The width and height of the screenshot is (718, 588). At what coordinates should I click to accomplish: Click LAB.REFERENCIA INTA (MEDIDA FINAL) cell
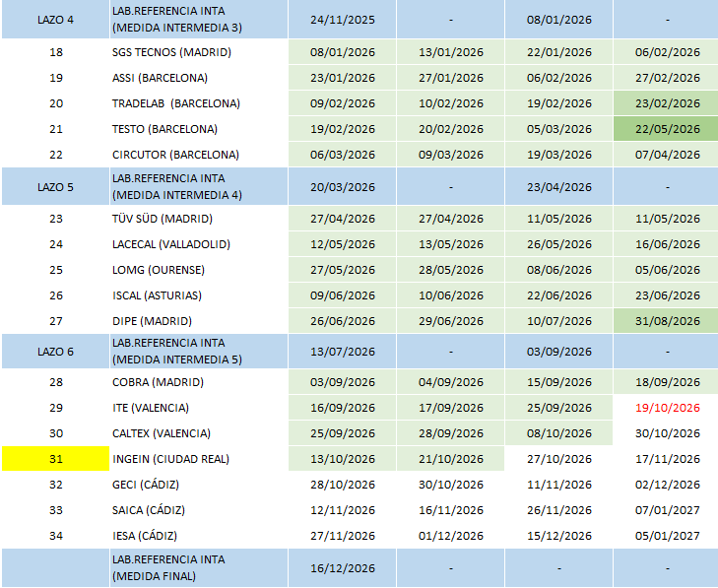199,568
